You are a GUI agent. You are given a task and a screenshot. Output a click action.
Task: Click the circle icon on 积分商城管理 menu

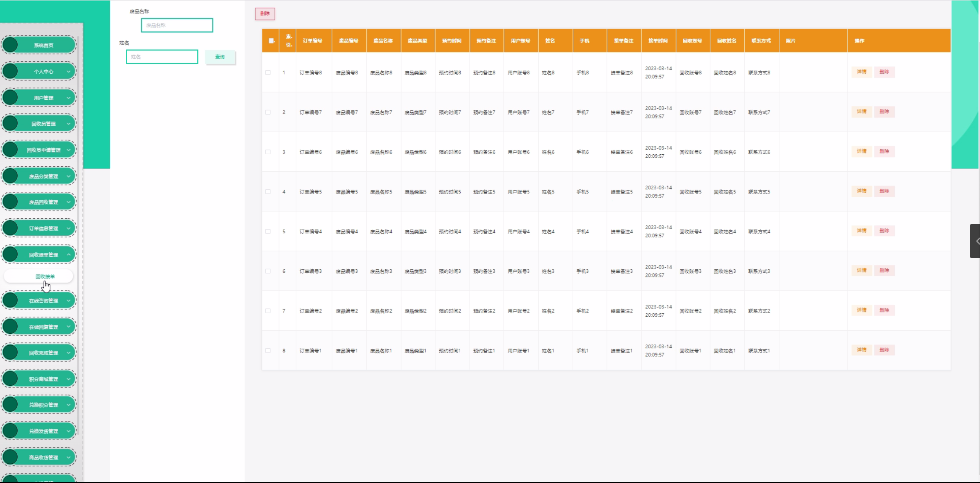pyautogui.click(x=10, y=379)
